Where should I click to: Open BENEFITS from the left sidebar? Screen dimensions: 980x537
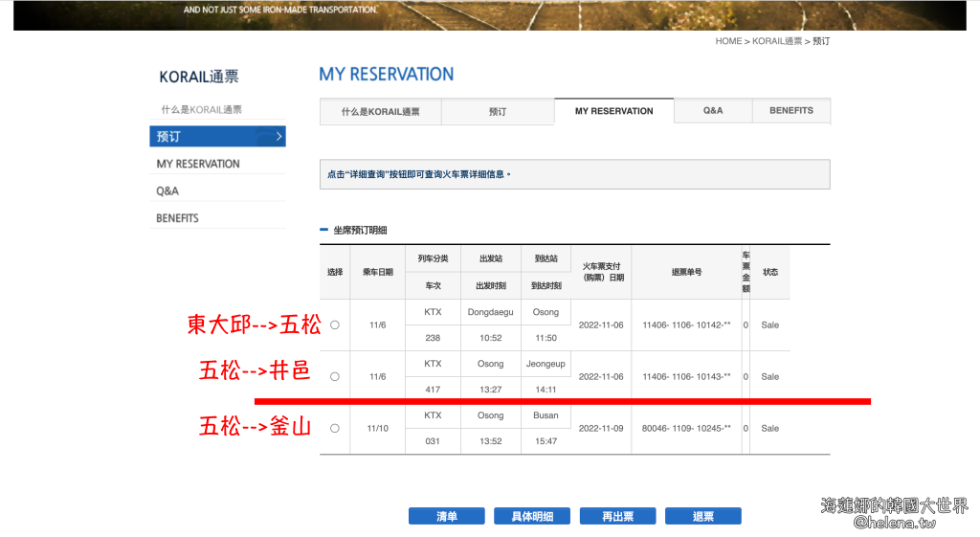177,218
